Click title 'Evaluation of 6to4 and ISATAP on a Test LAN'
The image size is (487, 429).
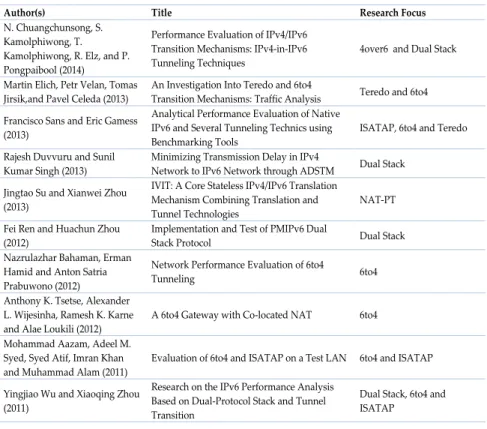249,358
